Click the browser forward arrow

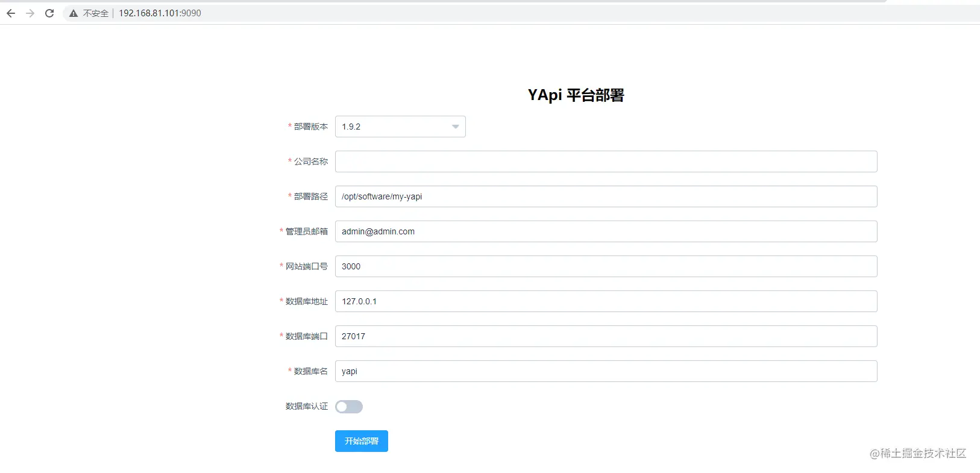click(x=30, y=13)
